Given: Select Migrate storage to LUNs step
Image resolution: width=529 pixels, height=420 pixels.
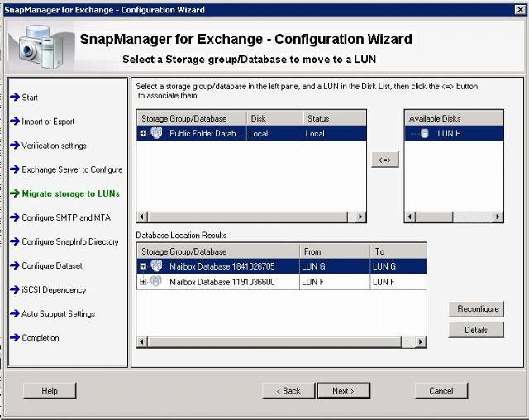Looking at the screenshot, I should tap(71, 193).
